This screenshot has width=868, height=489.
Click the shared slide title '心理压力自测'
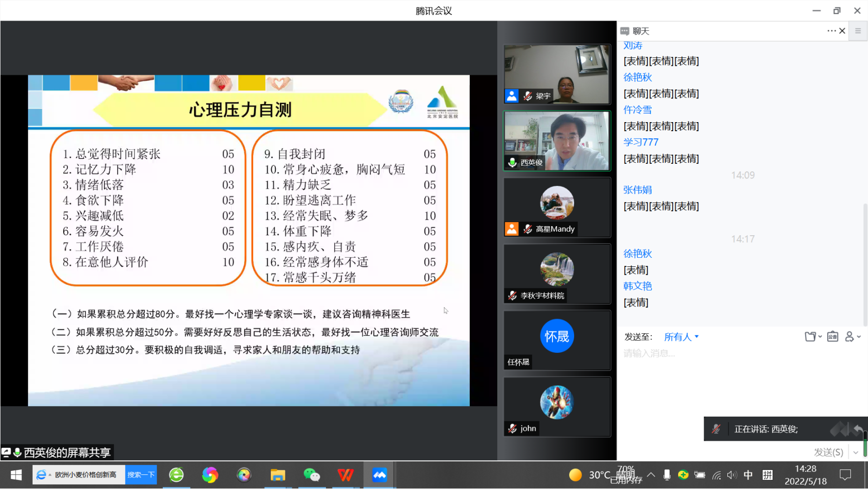[240, 110]
